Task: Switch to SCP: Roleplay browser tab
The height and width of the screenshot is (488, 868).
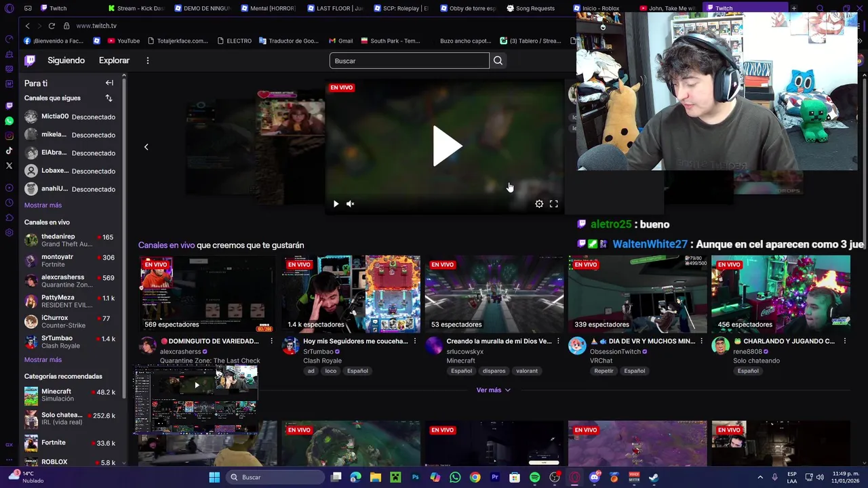Action: click(x=400, y=8)
